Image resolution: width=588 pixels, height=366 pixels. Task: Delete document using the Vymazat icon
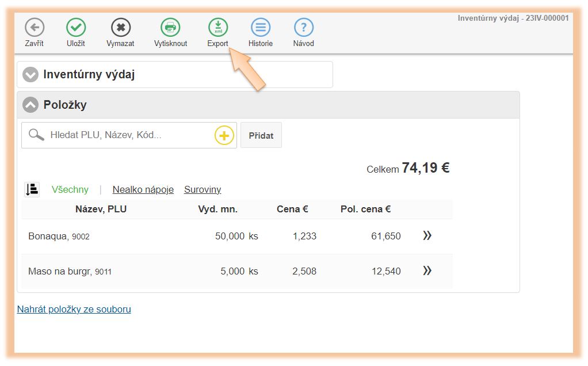(120, 28)
